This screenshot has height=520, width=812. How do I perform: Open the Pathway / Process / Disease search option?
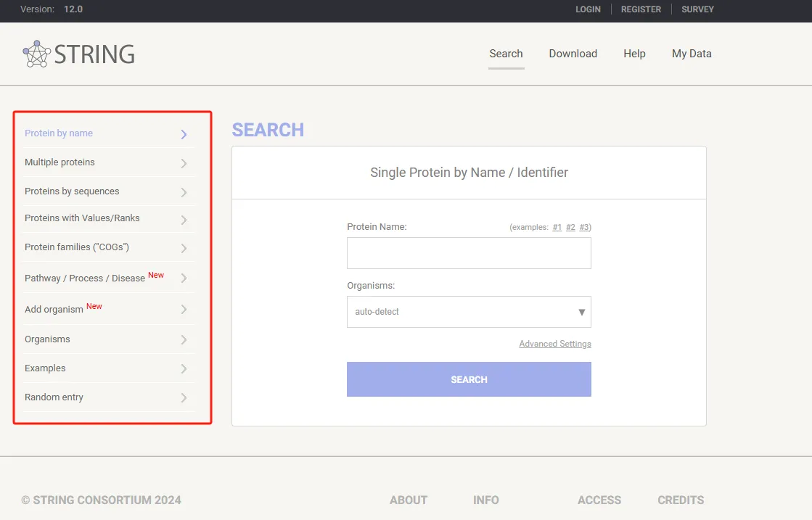click(85, 278)
